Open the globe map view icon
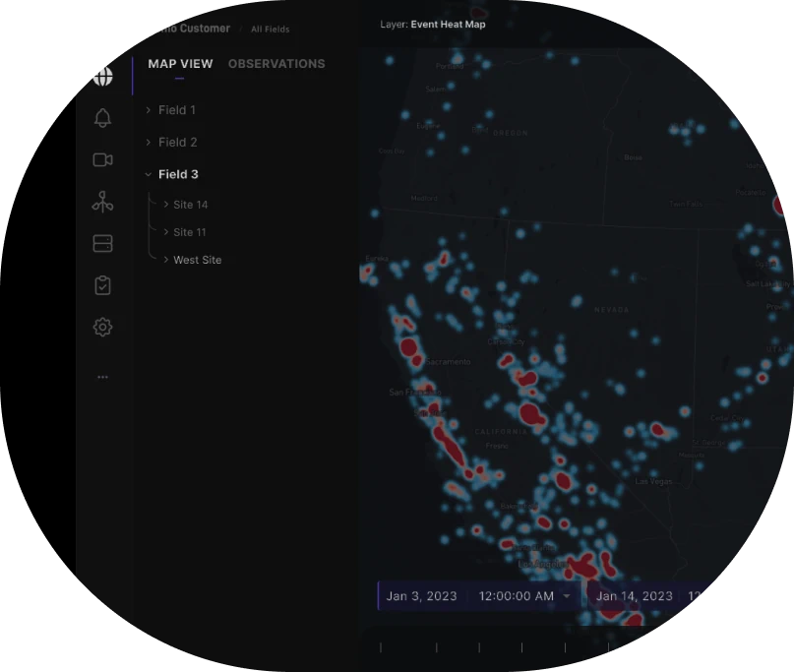Viewport: 794px width, 672px height. [x=101, y=74]
